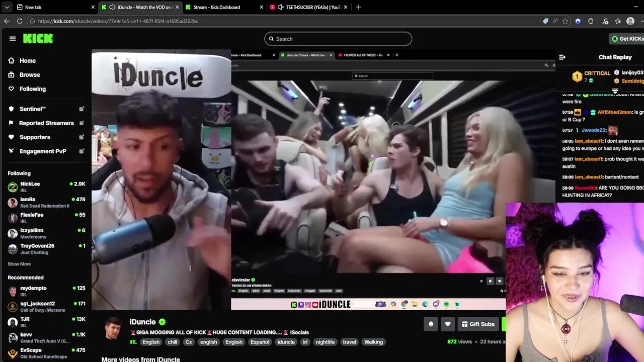Click the notification bell button
644x362 pixels.
431,324
